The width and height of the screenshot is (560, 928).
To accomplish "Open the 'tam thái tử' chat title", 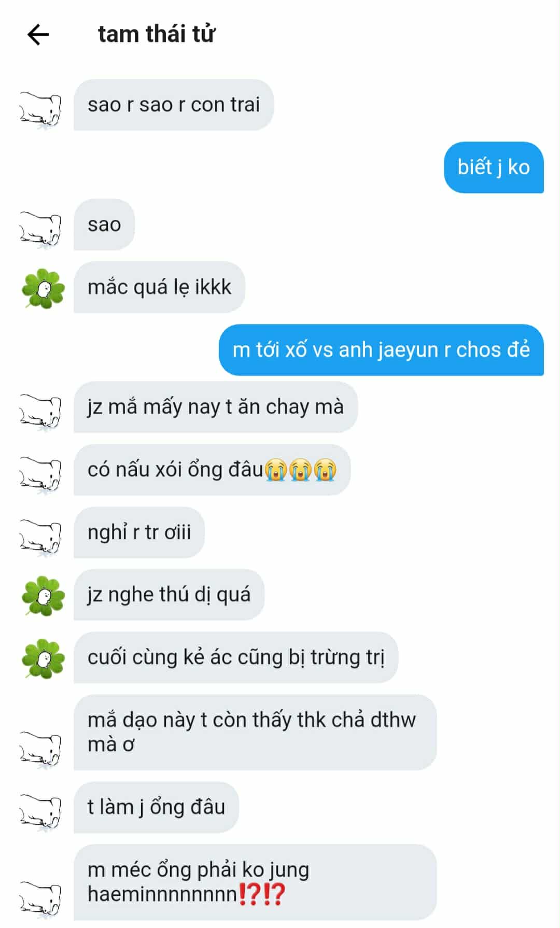I will pos(156,34).
